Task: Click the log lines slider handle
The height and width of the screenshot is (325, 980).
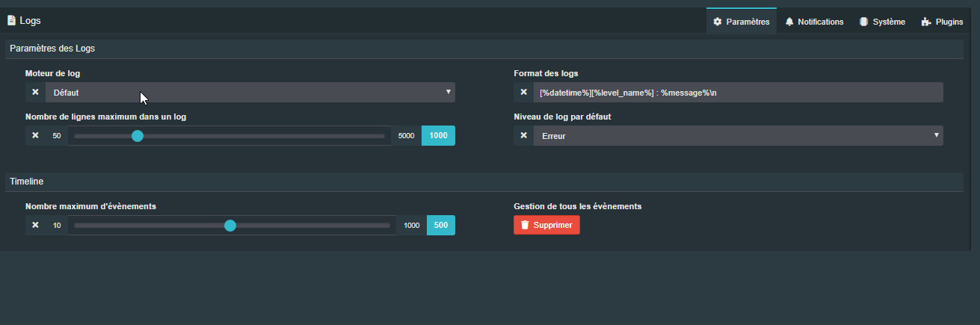Action: (138, 136)
